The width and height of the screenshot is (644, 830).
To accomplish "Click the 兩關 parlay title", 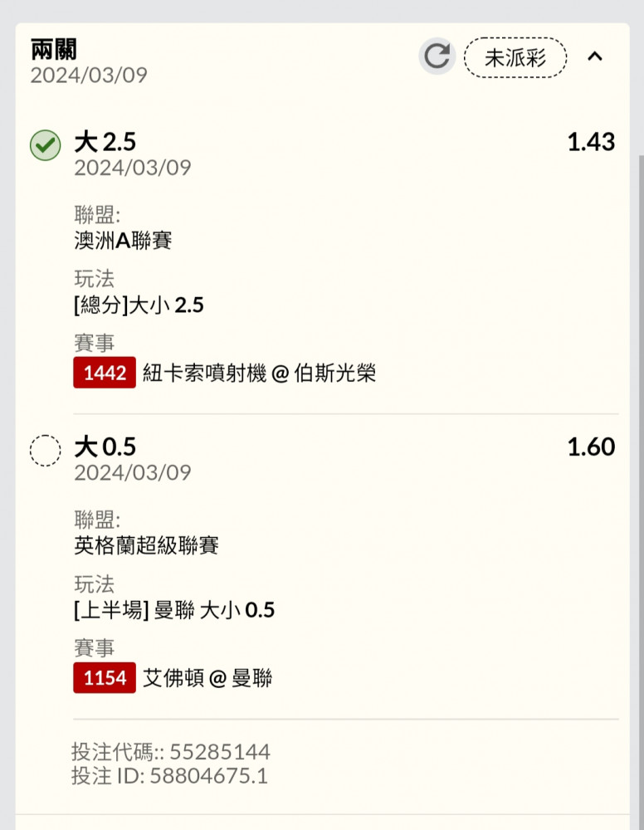I will (x=54, y=49).
